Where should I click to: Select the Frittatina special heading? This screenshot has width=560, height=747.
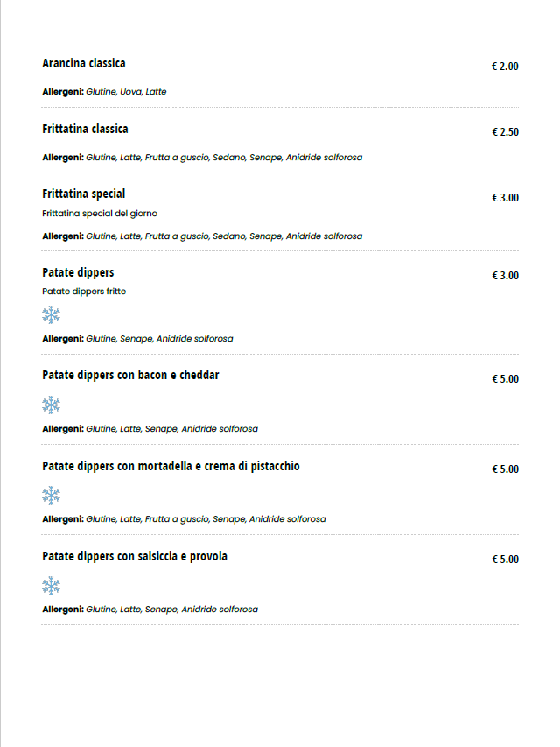[84, 194]
